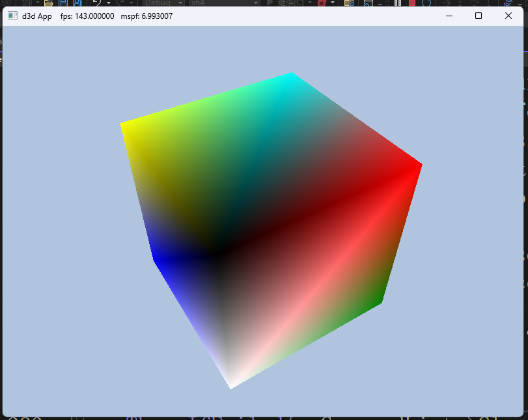Click the red Stop Debugging icon in Visual Studio
The image size is (528, 420).
tap(412, 3)
